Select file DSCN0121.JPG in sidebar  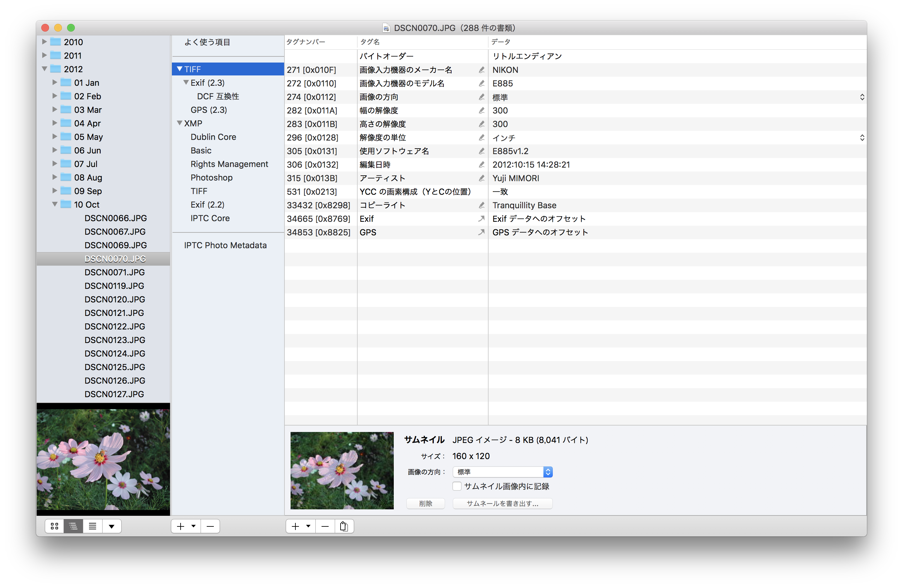tap(114, 313)
